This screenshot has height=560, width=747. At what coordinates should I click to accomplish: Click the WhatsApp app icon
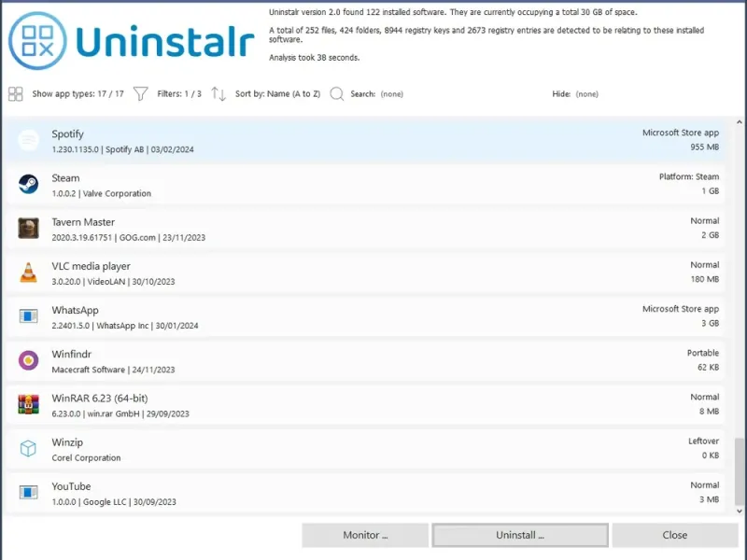[29, 316]
